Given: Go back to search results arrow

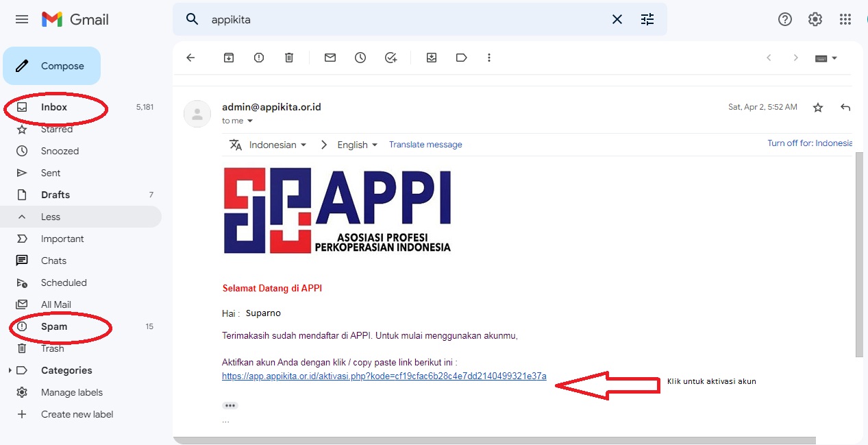Looking at the screenshot, I should tap(190, 58).
